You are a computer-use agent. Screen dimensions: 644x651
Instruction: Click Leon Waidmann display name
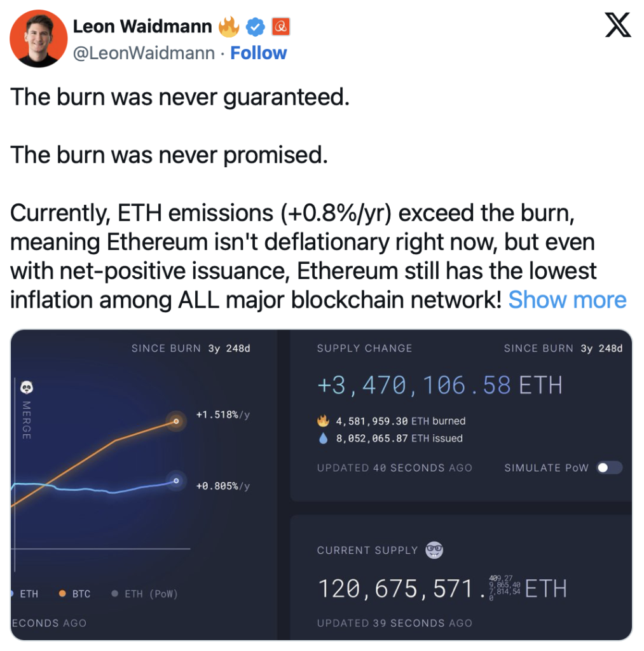click(142, 27)
